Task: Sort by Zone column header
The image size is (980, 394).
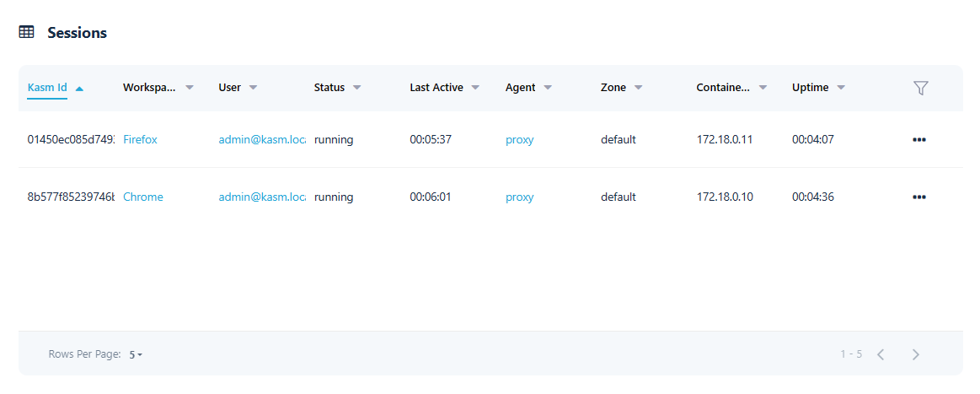Action: (x=613, y=88)
